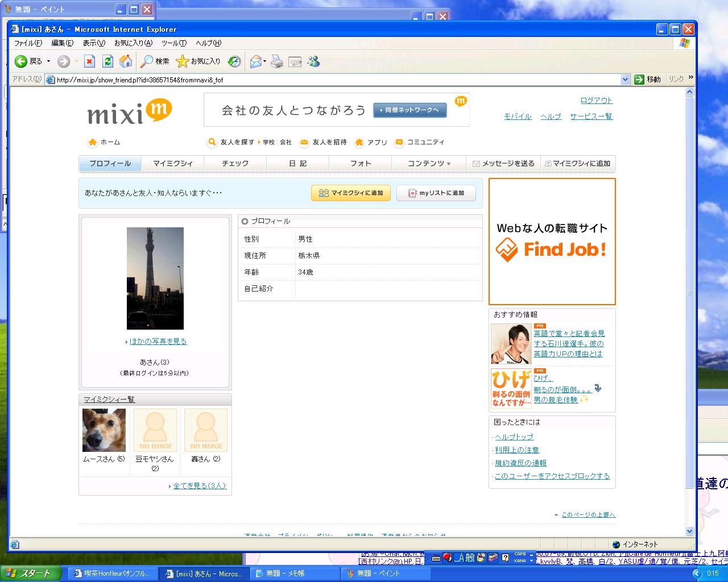Click メッセージを送る in the tab bar
728x582 pixels.
[x=503, y=164]
